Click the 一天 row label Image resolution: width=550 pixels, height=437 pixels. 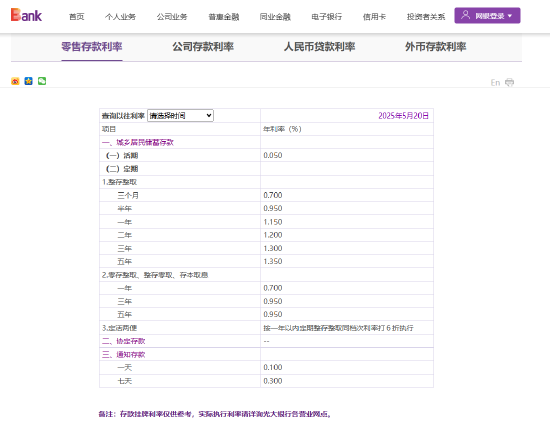click(125, 368)
